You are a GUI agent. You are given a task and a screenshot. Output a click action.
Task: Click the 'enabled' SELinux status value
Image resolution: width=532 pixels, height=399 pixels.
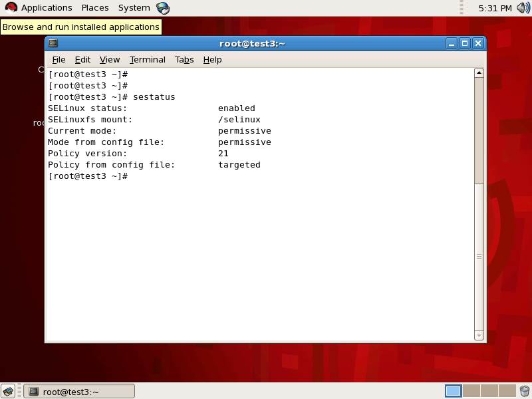tap(237, 108)
